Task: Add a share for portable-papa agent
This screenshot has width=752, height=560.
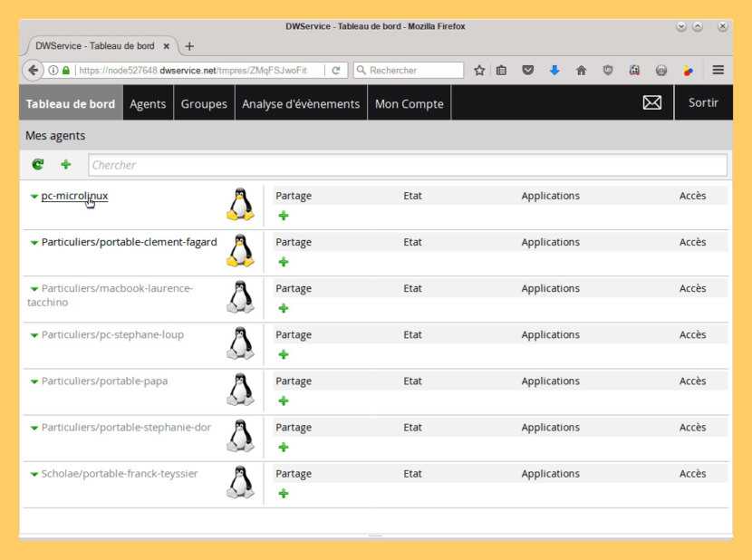Action: (284, 401)
